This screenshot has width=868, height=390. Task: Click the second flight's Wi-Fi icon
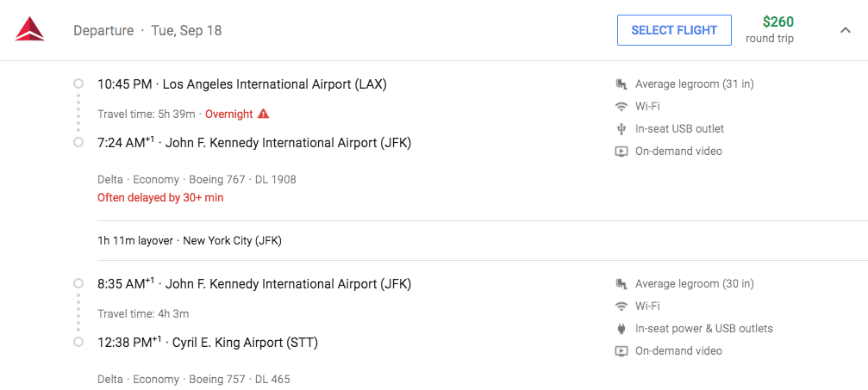(621, 306)
